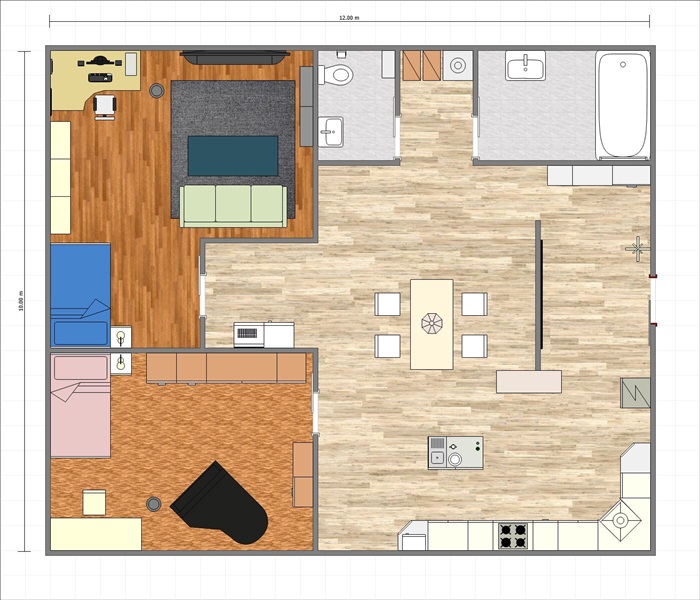700x600 pixels.
Task: Click the teal coffee table
Action: tap(233, 155)
